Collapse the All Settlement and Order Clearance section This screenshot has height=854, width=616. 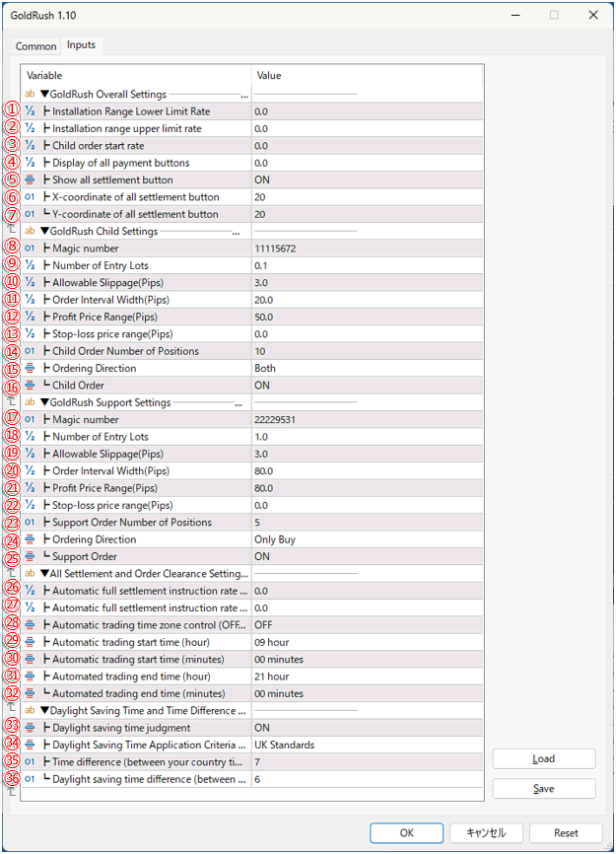tap(45, 574)
